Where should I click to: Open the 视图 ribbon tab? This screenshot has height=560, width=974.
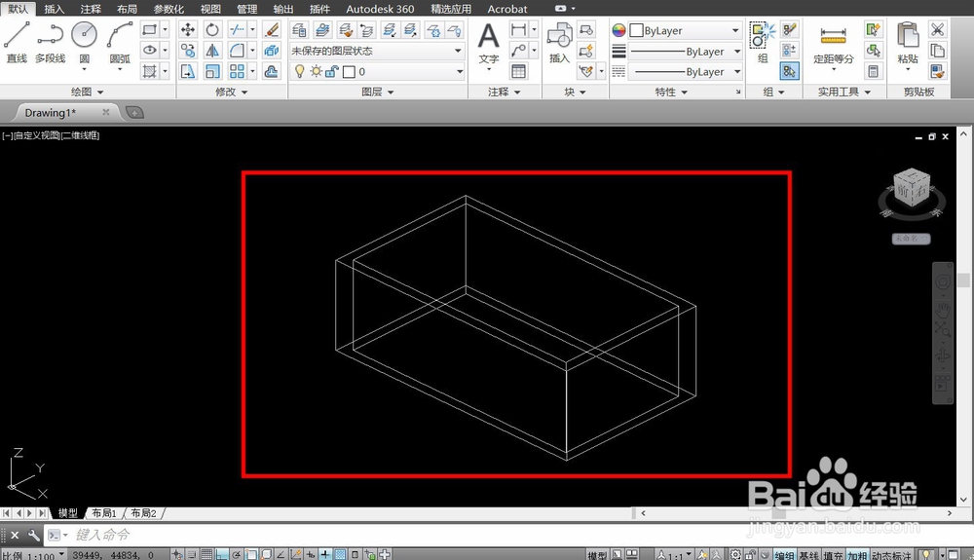(210, 9)
